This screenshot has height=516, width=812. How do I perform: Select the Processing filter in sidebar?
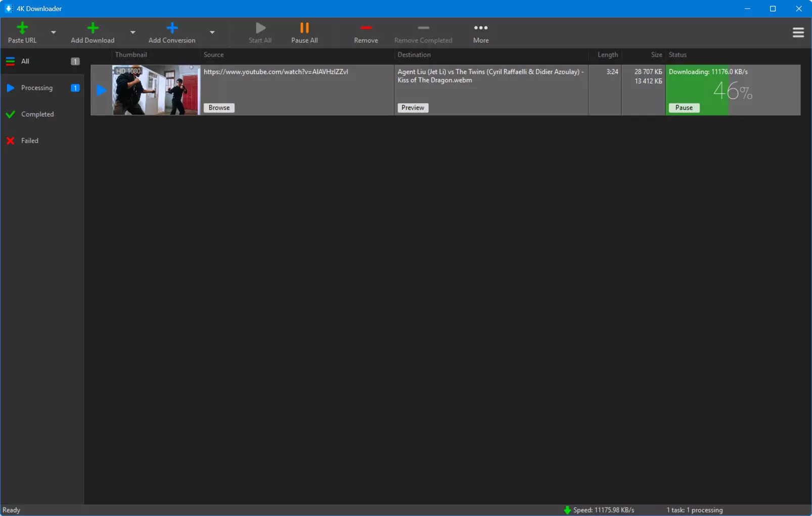42,88
